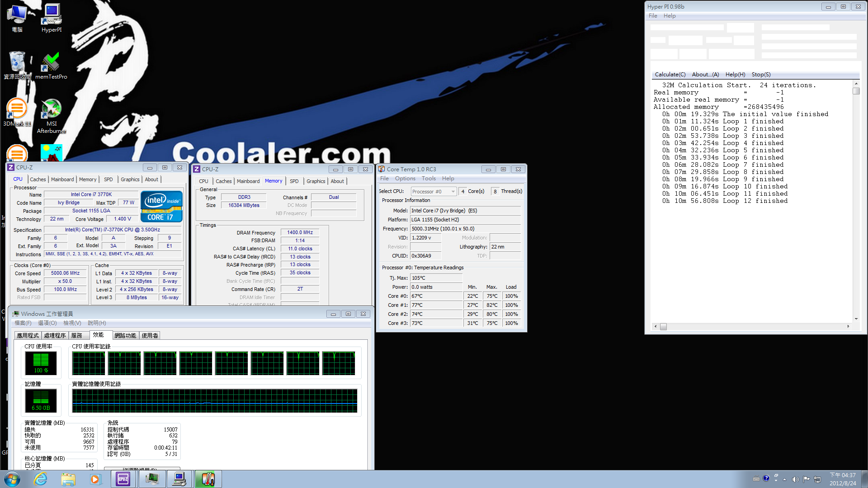Switch to the Mainboard tab in left CPU-Z
This screenshot has width=868, height=488.
(62, 179)
